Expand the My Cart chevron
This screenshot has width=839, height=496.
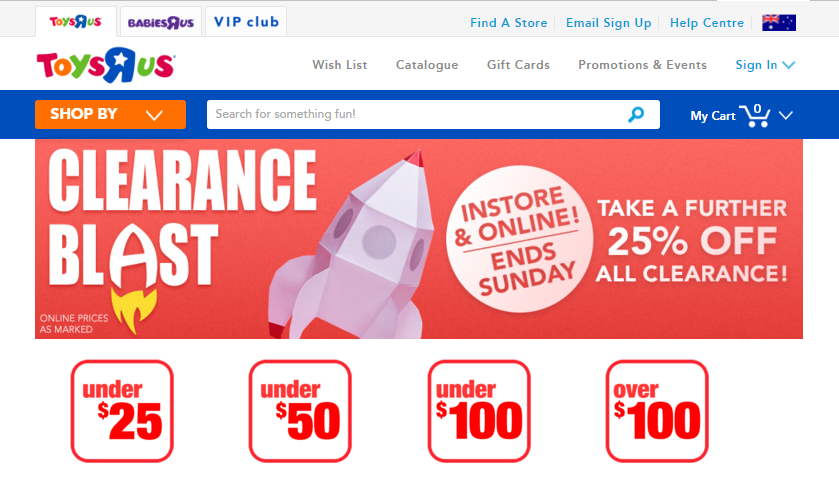coord(785,115)
